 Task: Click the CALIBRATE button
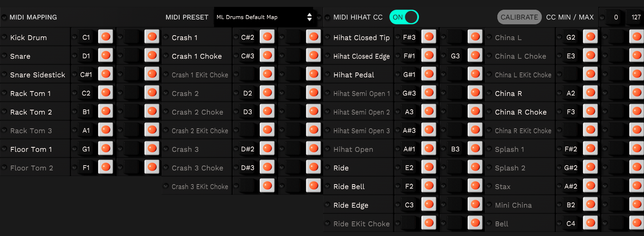(x=519, y=17)
